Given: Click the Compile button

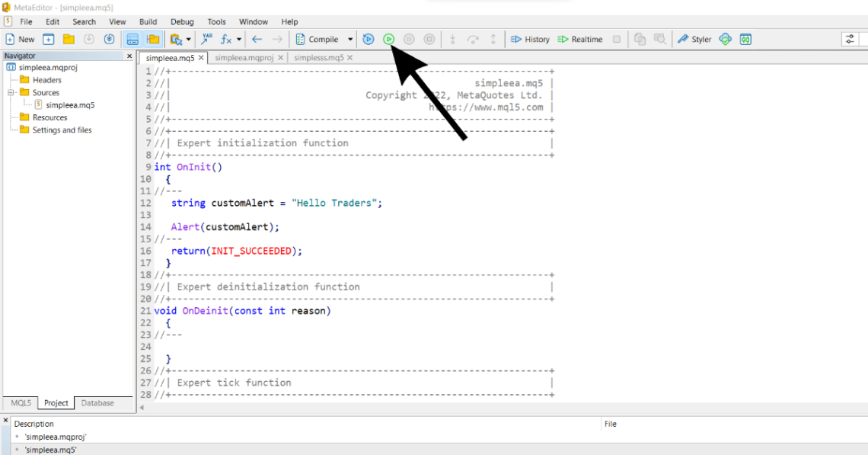Looking at the screenshot, I should [318, 39].
